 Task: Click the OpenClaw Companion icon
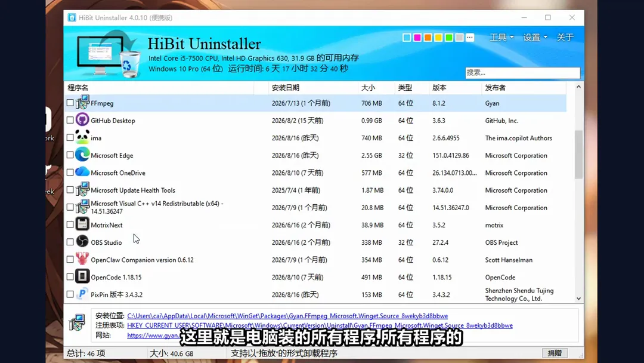click(82, 259)
